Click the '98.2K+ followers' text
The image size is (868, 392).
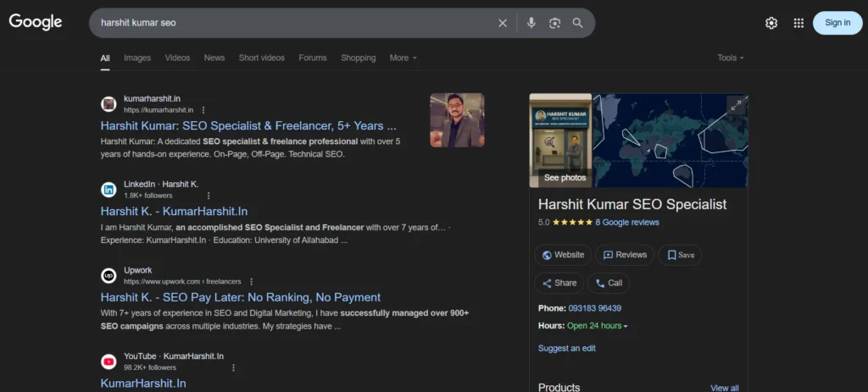(150, 367)
